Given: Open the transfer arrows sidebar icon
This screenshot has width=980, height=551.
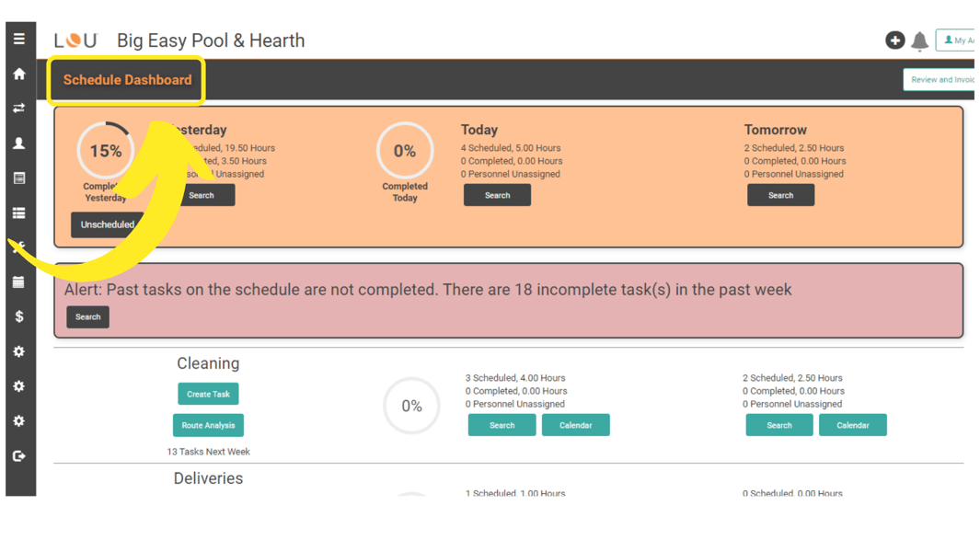Looking at the screenshot, I should click(19, 108).
